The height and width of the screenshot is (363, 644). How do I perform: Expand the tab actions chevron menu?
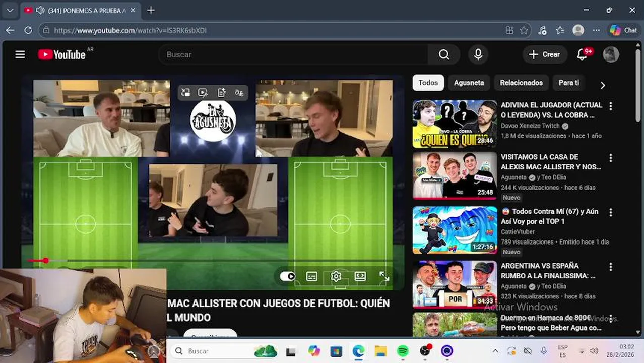click(x=10, y=10)
